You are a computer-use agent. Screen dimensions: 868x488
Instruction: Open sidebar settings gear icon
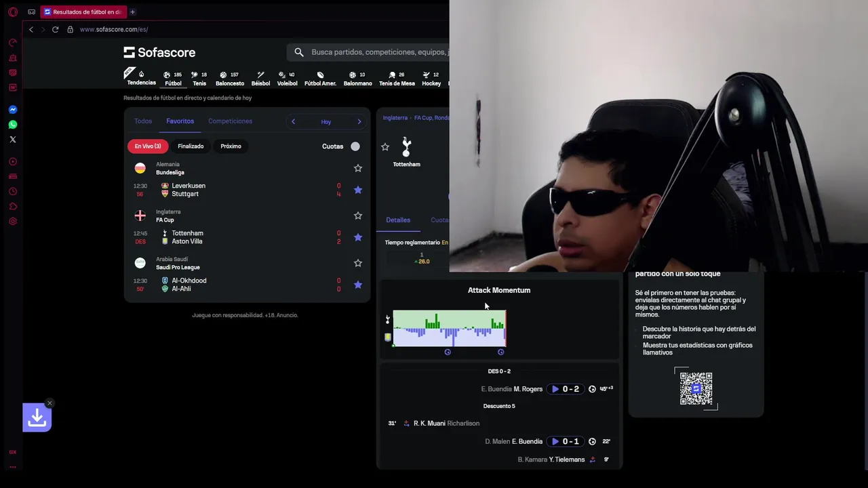(x=13, y=221)
